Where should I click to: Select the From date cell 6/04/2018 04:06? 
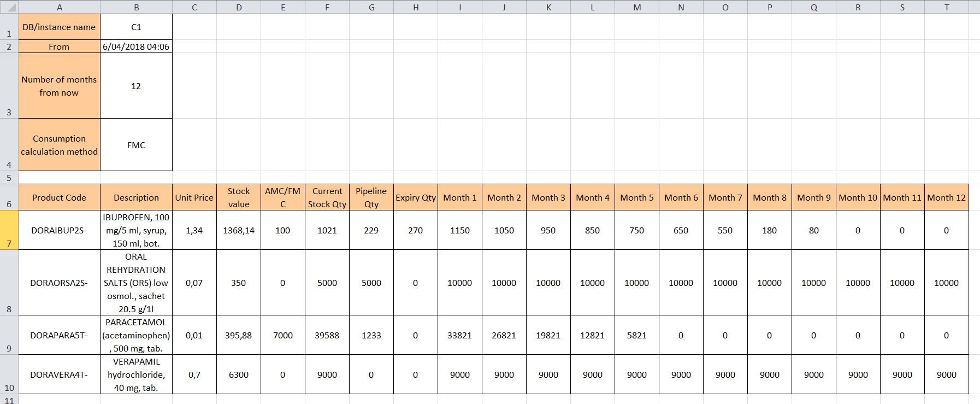click(136, 46)
